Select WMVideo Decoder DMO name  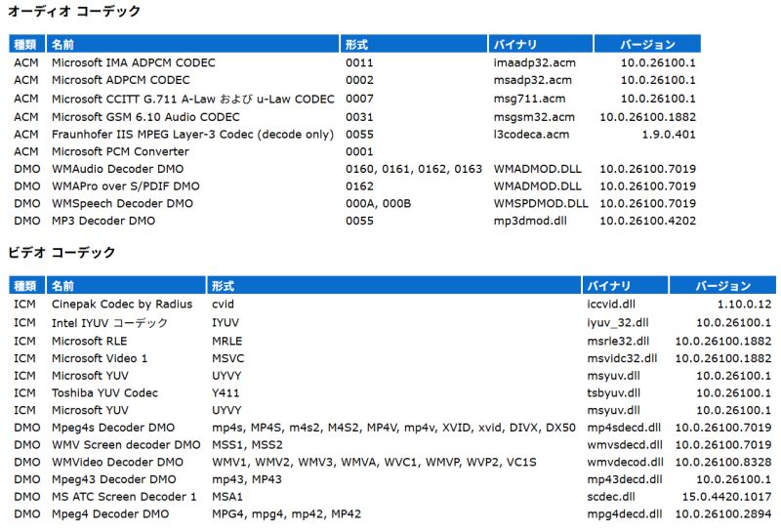coord(117,462)
